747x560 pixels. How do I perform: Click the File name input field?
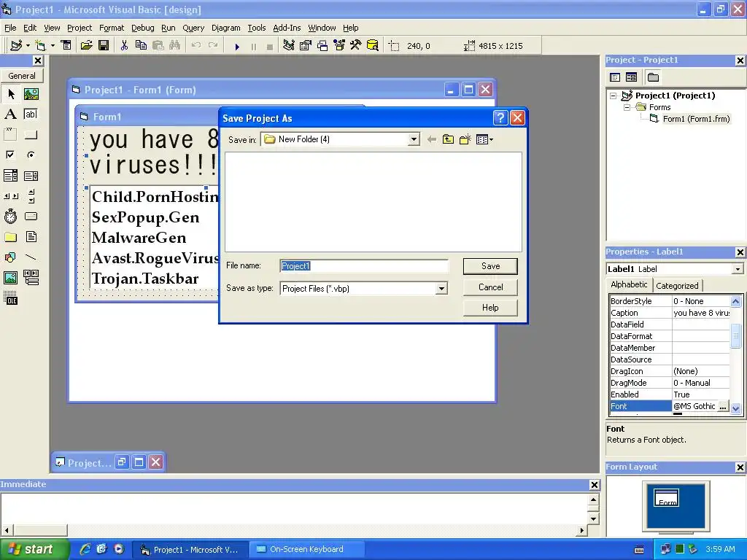364,266
